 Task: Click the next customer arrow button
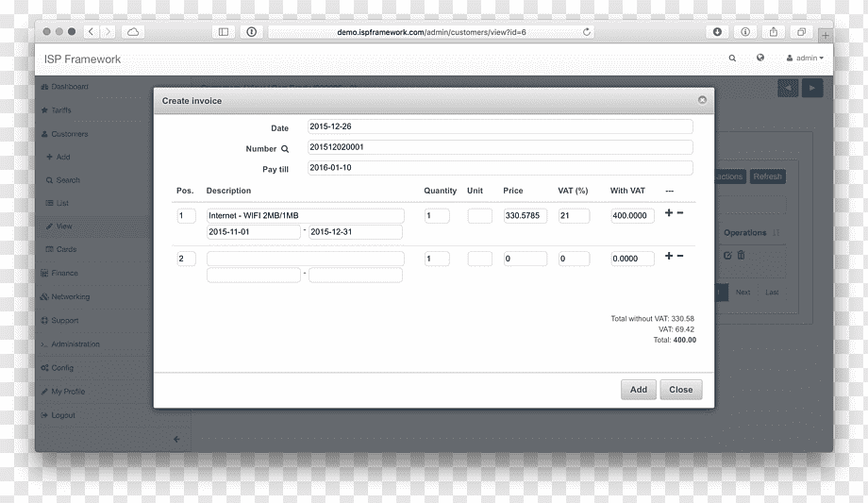pos(812,88)
